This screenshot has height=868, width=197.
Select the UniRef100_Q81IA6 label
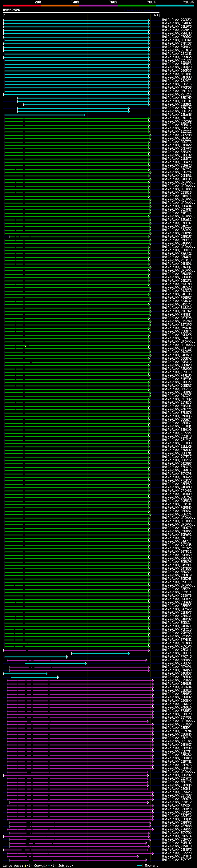click(x=177, y=741)
